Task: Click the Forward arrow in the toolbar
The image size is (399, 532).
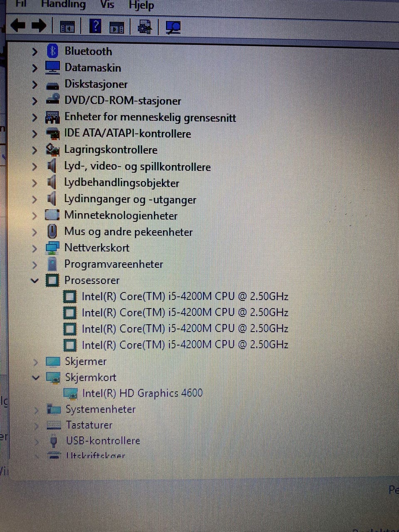Action: tap(39, 26)
